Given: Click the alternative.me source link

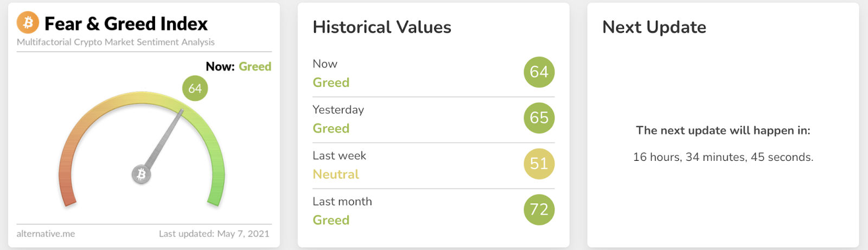Looking at the screenshot, I should pyautogui.click(x=46, y=234).
